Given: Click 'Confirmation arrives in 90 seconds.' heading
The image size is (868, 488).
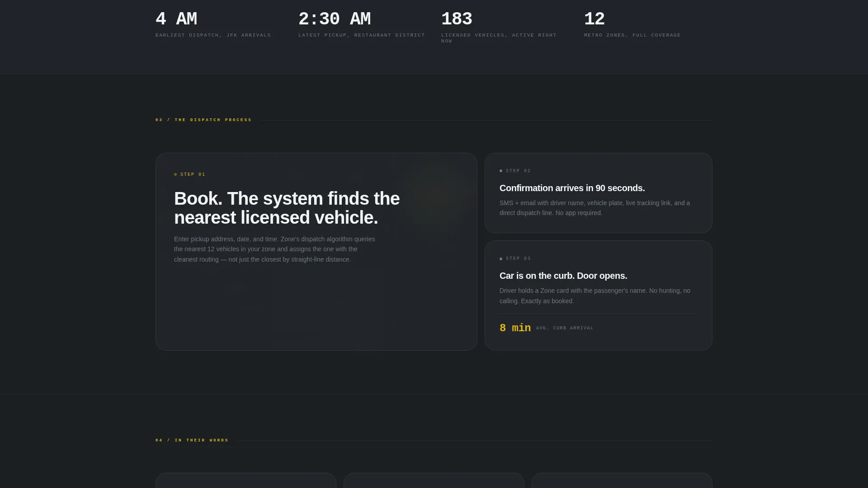Looking at the screenshot, I should click(572, 188).
